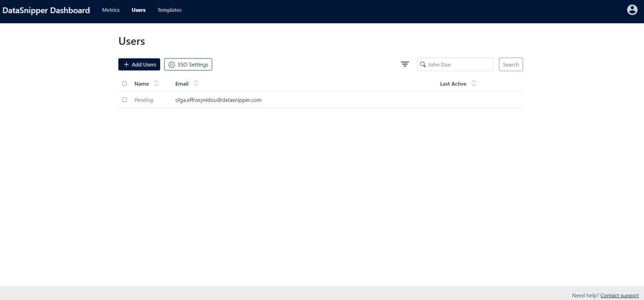The width and height of the screenshot is (644, 300).
Task: Sort users by Last Active
Action: pyautogui.click(x=473, y=83)
